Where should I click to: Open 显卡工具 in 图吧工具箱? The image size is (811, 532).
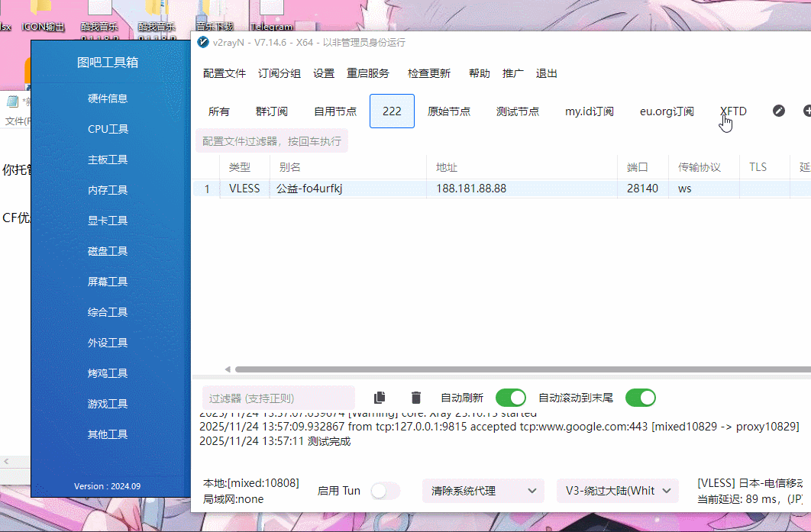coord(108,221)
